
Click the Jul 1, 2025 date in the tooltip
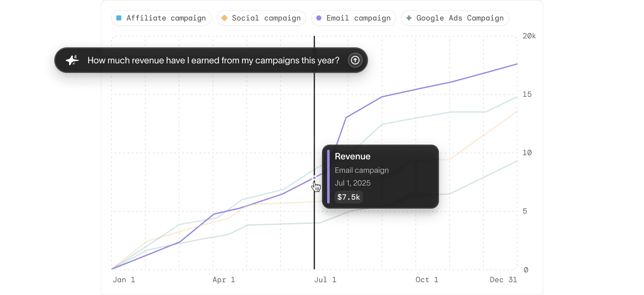[x=353, y=183]
